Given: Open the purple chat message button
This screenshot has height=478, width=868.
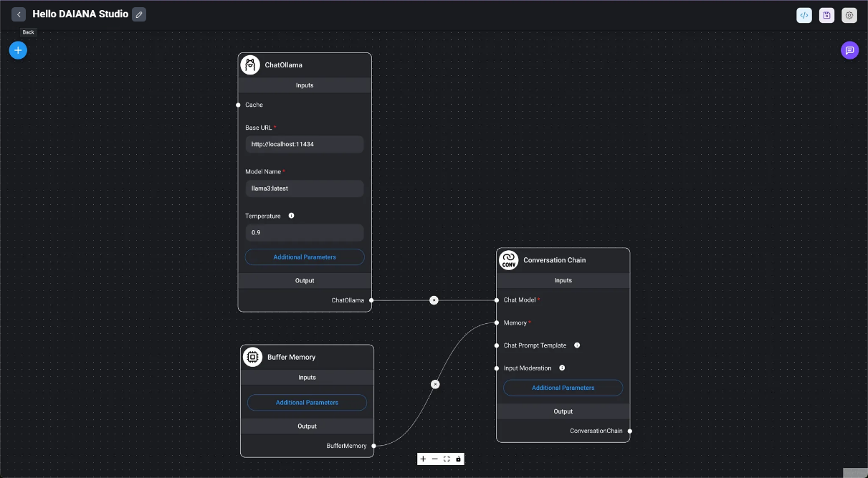Looking at the screenshot, I should pyautogui.click(x=849, y=50).
